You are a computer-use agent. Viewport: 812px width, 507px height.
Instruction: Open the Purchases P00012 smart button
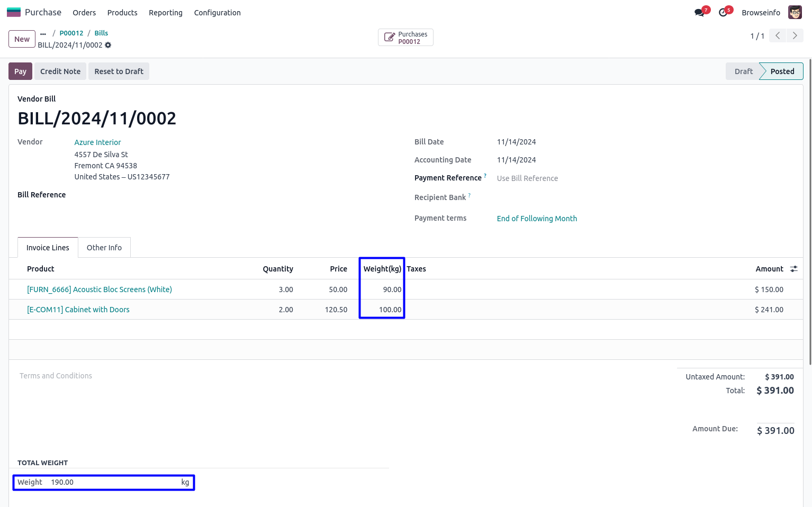[405, 38]
